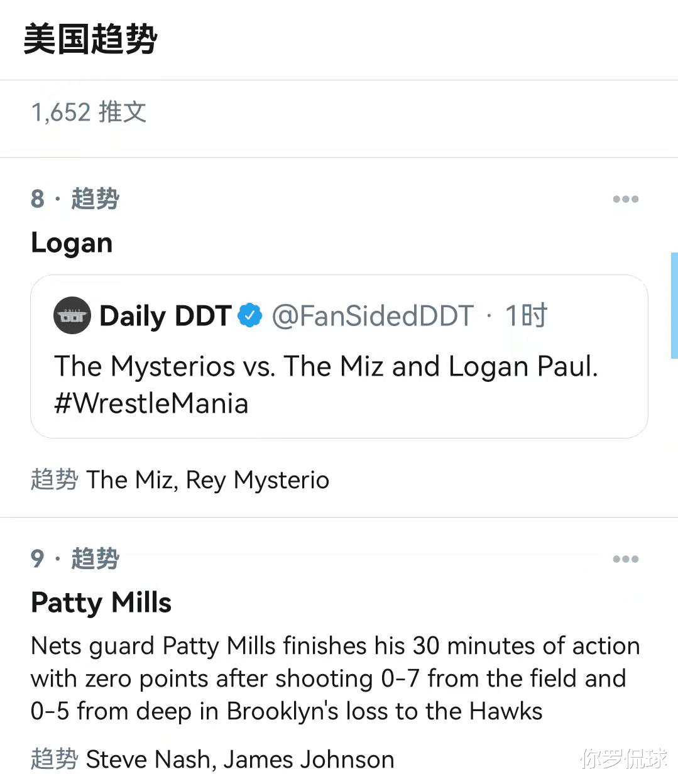678x784 pixels.
Task: Click the Daily DDT account name
Action: pos(165,315)
